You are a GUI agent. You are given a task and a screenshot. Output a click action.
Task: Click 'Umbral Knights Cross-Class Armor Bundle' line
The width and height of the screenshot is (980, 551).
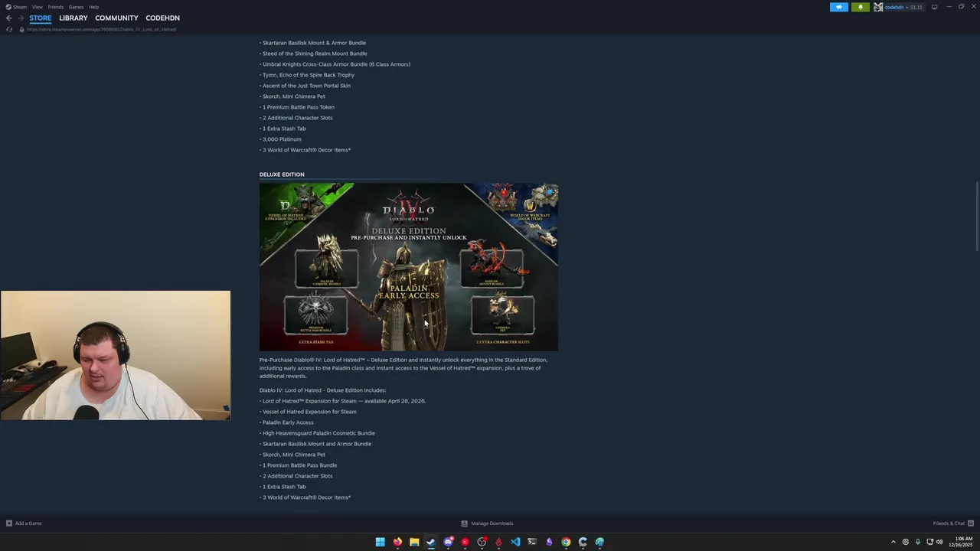[x=336, y=64]
